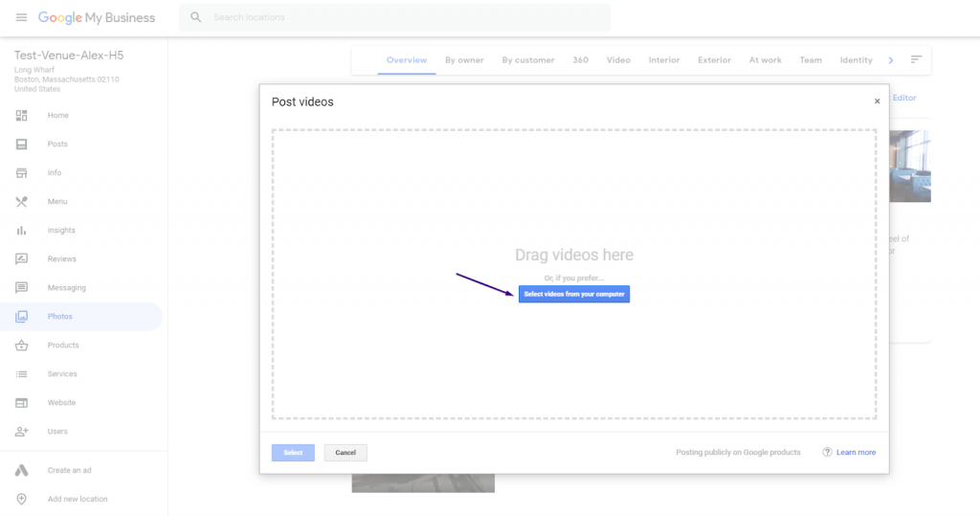Click Select videos from your computer
The width and height of the screenshot is (980, 516).
[x=574, y=294]
